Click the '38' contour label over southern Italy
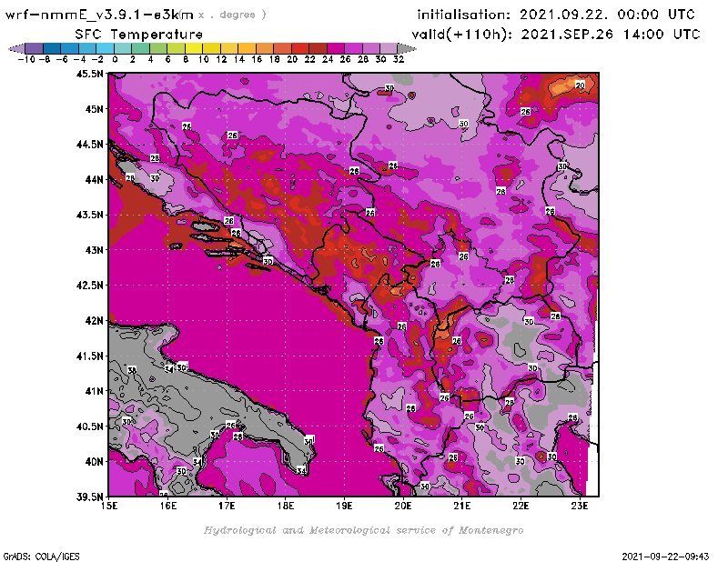Image resolution: width=728 pixels, height=562 pixels. (132, 370)
